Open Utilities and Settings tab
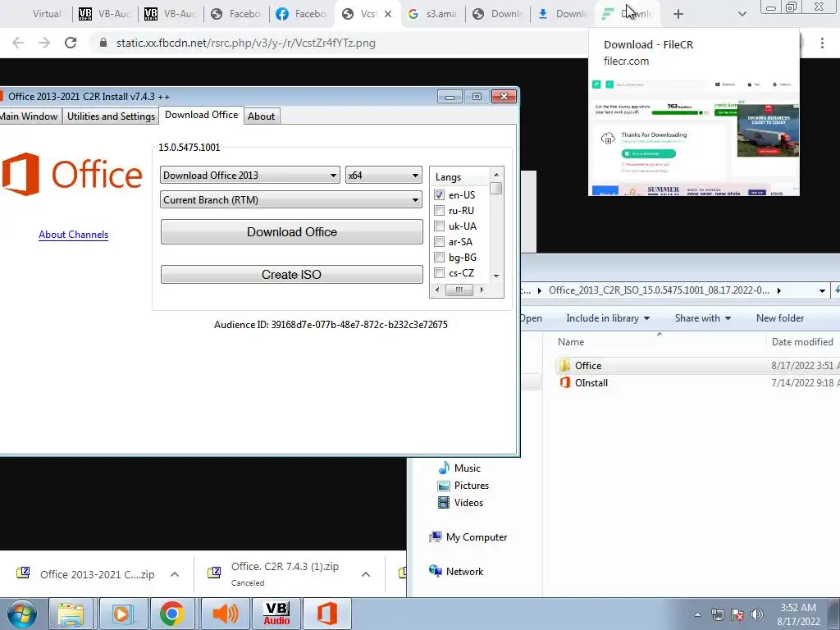The width and height of the screenshot is (840, 630). (x=111, y=116)
